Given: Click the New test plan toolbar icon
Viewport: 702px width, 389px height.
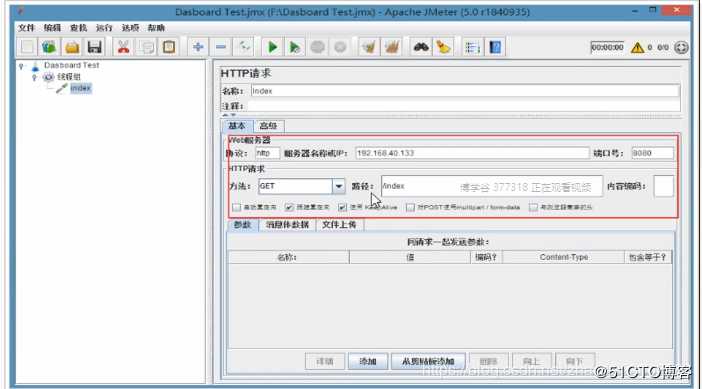Looking at the screenshot, I should pyautogui.click(x=27, y=47).
